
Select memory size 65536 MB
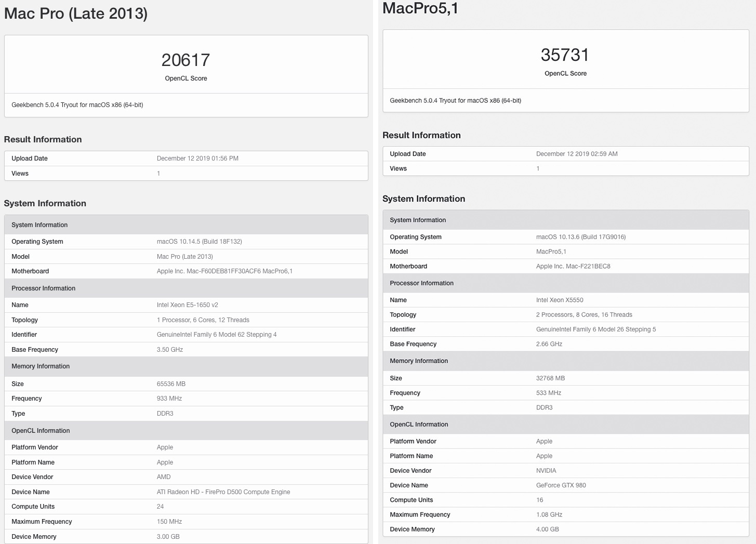pyautogui.click(x=171, y=384)
